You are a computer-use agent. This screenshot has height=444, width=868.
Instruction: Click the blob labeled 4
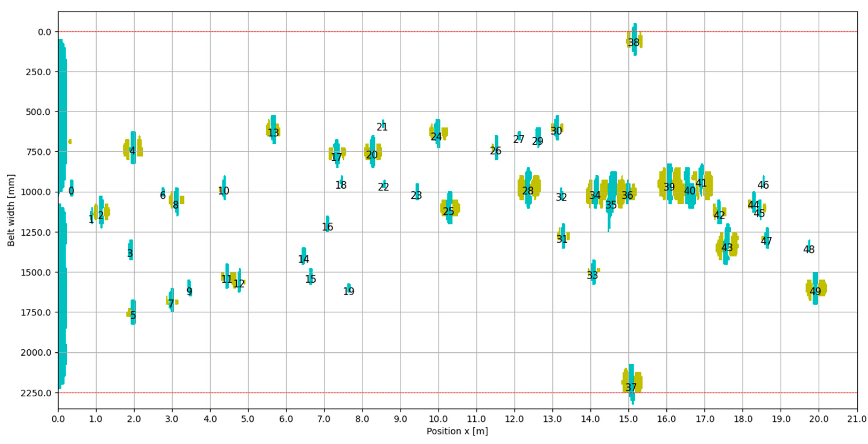coord(133,150)
